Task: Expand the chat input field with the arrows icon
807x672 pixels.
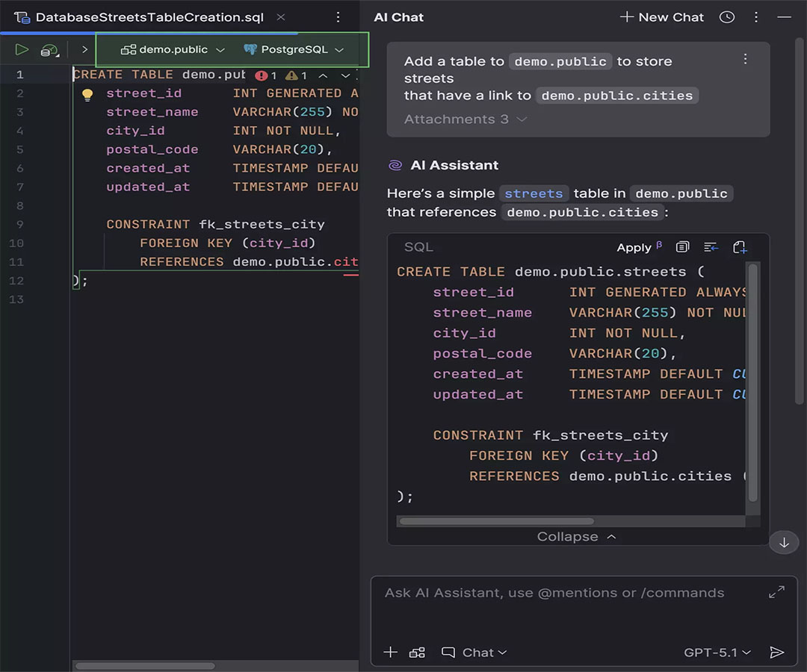Action: [x=776, y=592]
